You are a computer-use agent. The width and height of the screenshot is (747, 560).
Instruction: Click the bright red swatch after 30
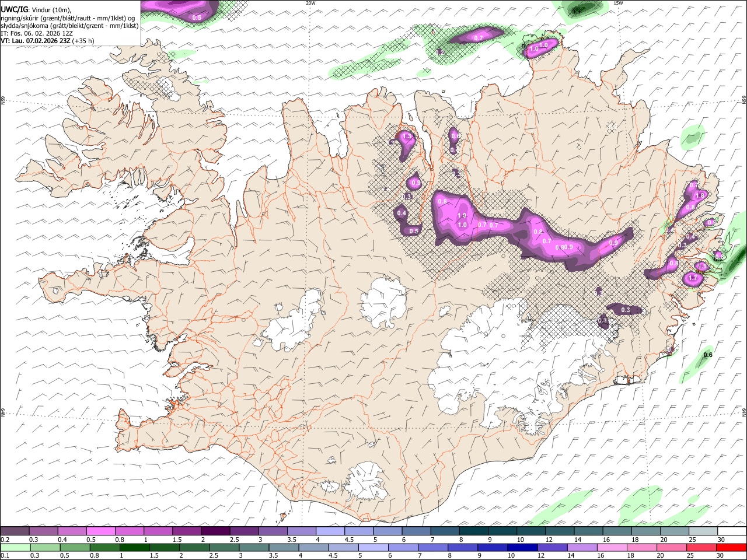tap(731, 547)
